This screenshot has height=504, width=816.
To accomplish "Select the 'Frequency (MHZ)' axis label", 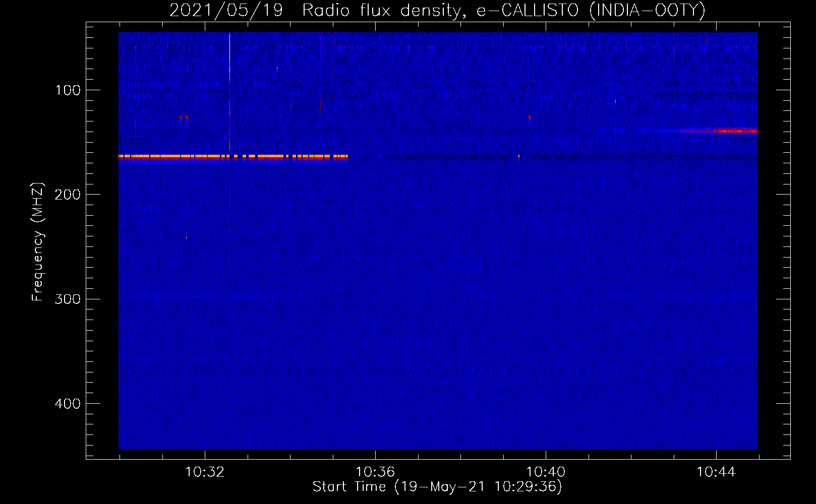I will coord(38,242).
